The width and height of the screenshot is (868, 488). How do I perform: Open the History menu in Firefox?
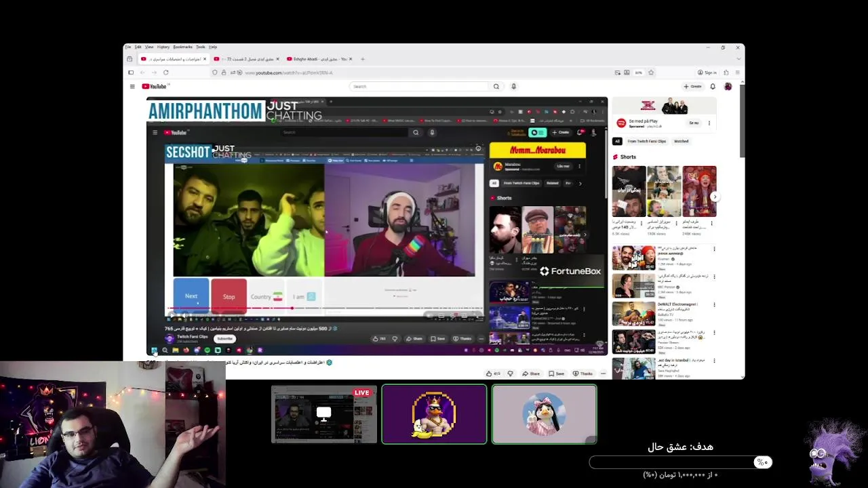coord(163,47)
